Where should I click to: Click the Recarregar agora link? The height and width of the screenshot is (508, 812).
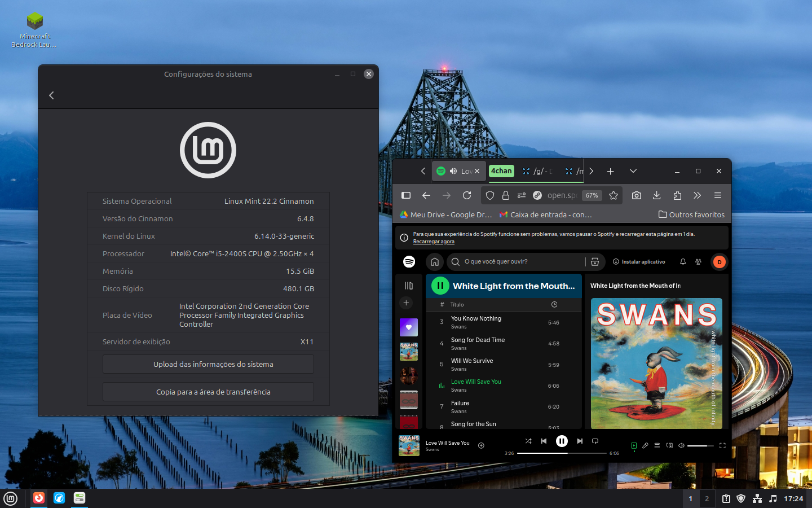click(434, 242)
